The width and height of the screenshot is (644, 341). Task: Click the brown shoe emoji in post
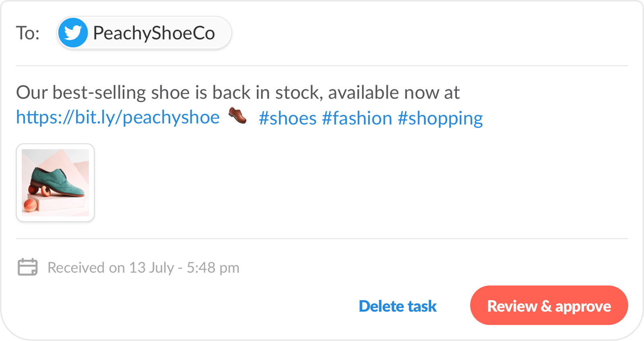click(x=237, y=116)
